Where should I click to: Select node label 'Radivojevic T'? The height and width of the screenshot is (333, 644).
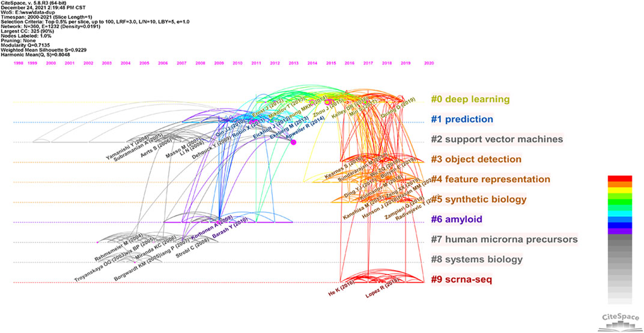417,208
